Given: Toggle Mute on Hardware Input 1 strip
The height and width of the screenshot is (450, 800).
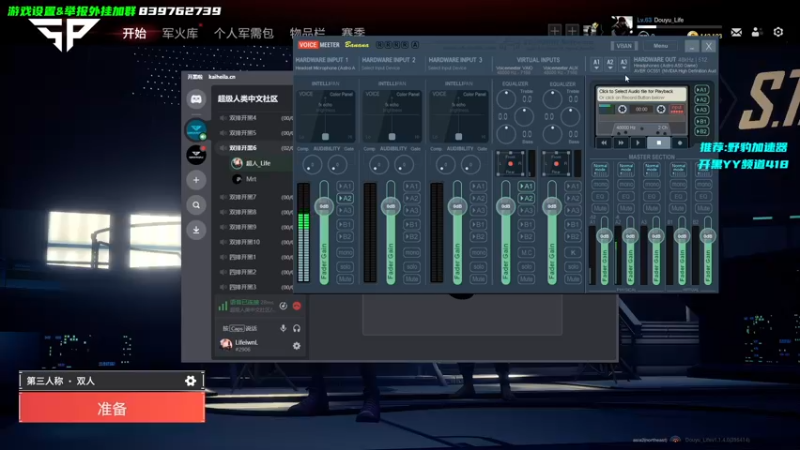Looking at the screenshot, I should 345,279.
